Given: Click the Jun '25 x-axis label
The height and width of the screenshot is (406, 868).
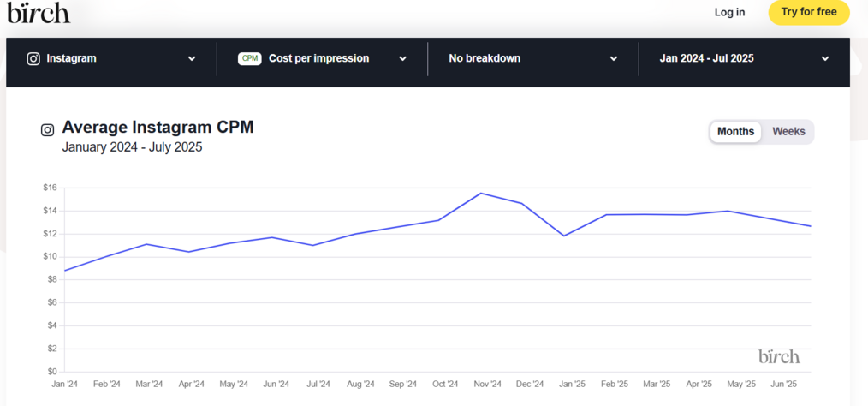Looking at the screenshot, I should tap(783, 384).
